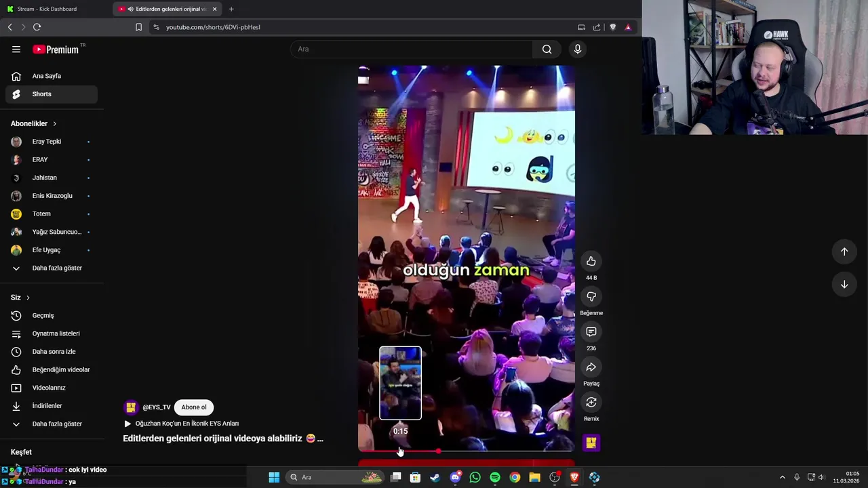Share the short via Paylaş
Screen dimensions: 868x488
(x=591, y=367)
